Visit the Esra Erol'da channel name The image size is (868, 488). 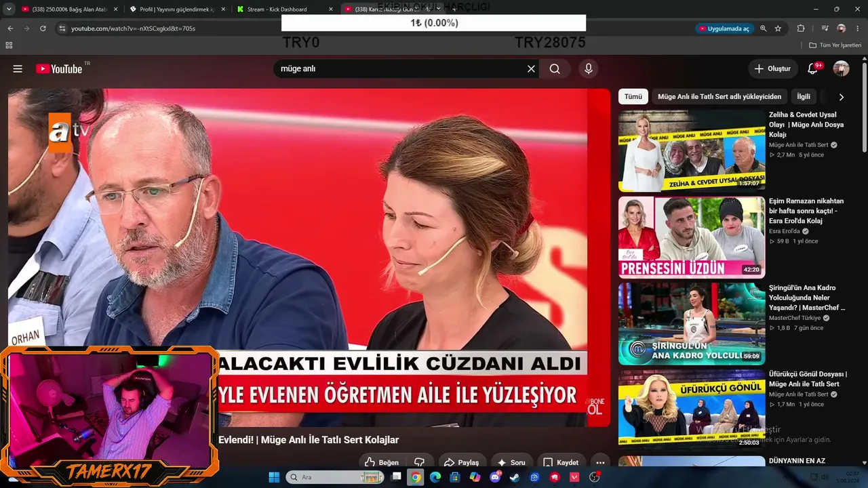(x=785, y=231)
